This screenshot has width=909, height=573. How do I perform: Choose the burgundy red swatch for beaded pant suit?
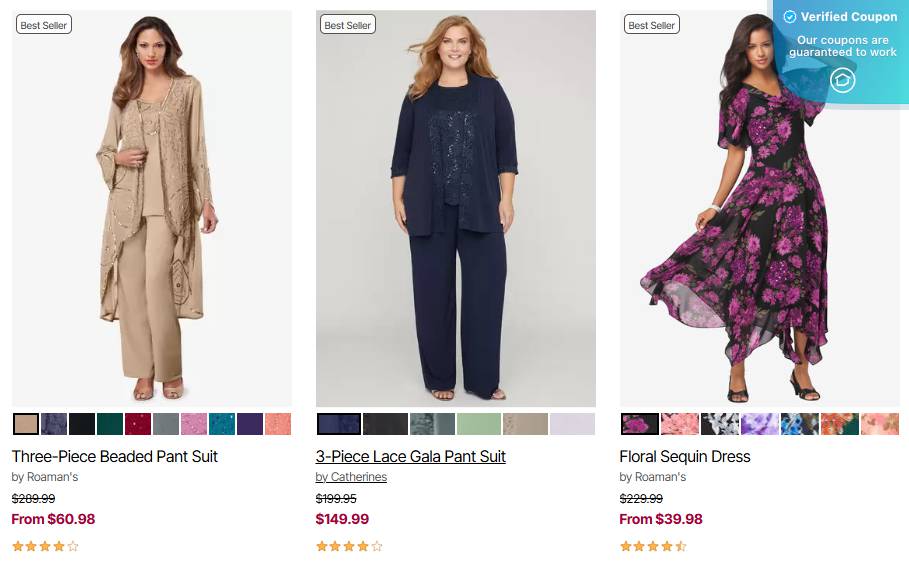pyautogui.click(x=138, y=424)
